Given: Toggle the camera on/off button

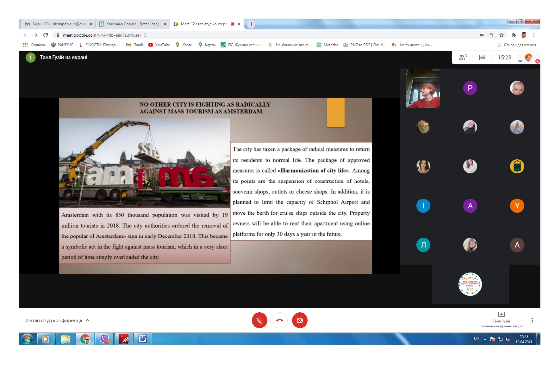Looking at the screenshot, I should (299, 320).
